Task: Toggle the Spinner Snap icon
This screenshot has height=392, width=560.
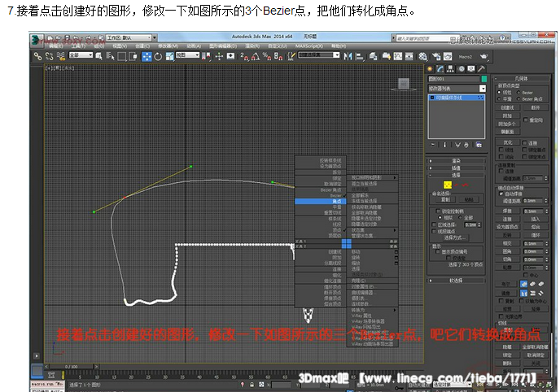Action: click(278, 56)
